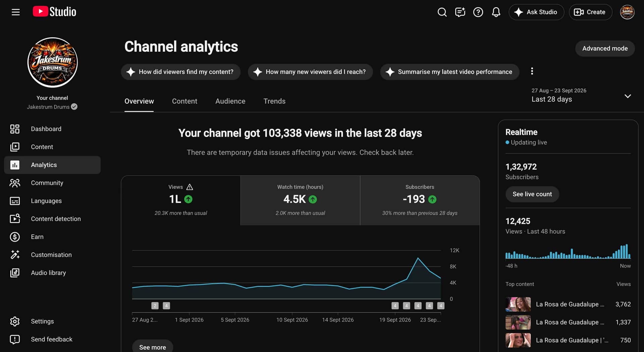Select the Watch time (hours) card
Viewport: 644px width, 352px height.
300,200
